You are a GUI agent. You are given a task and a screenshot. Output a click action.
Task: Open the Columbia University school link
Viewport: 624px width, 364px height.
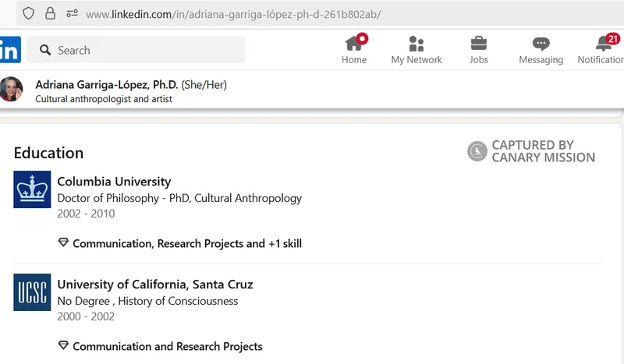coord(114,182)
